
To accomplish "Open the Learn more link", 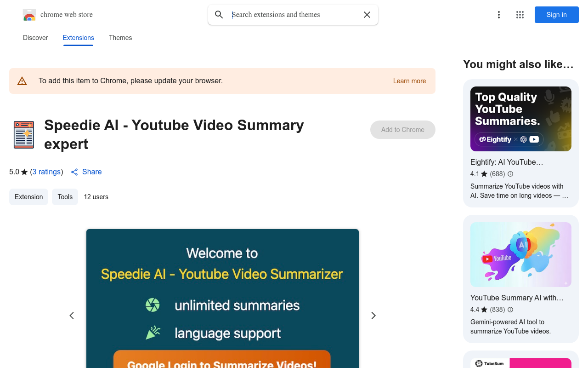I will point(409,81).
